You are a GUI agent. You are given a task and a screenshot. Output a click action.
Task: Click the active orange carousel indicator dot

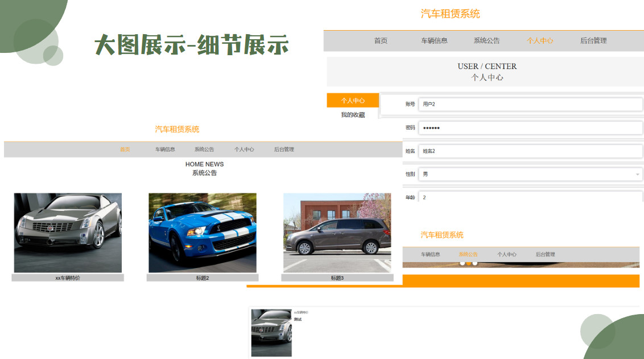[x=469, y=264]
